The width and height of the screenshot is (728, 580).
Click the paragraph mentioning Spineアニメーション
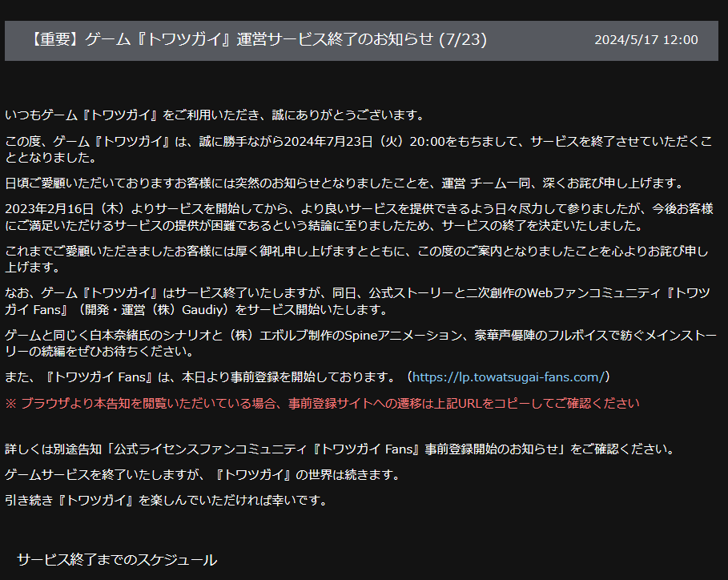coord(360,343)
